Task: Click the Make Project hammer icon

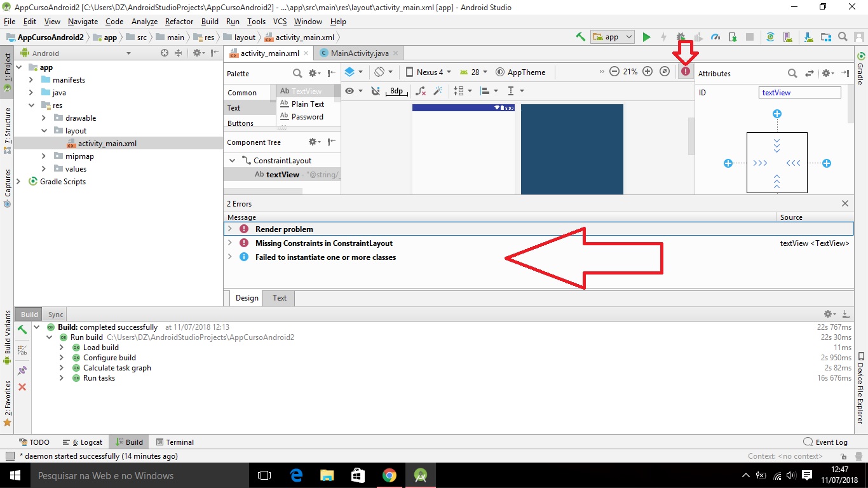Action: click(x=580, y=37)
